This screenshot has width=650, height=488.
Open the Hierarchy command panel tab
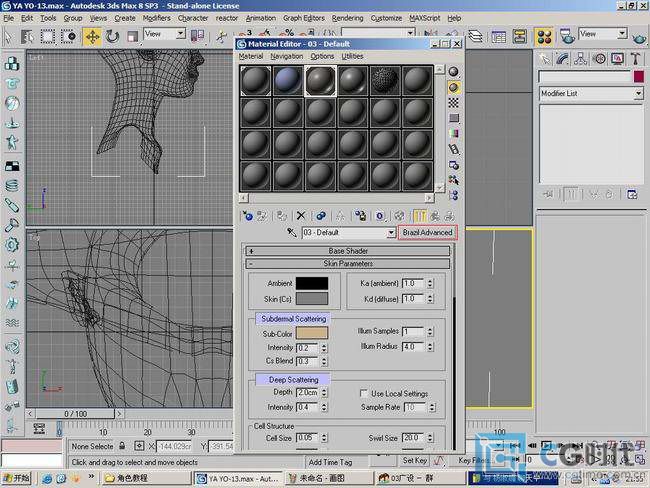(580, 59)
